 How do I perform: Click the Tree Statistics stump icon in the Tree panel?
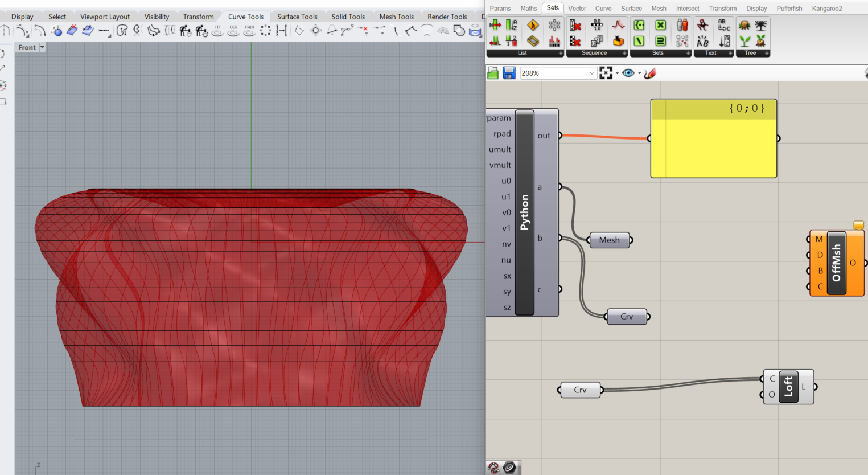[x=744, y=25]
